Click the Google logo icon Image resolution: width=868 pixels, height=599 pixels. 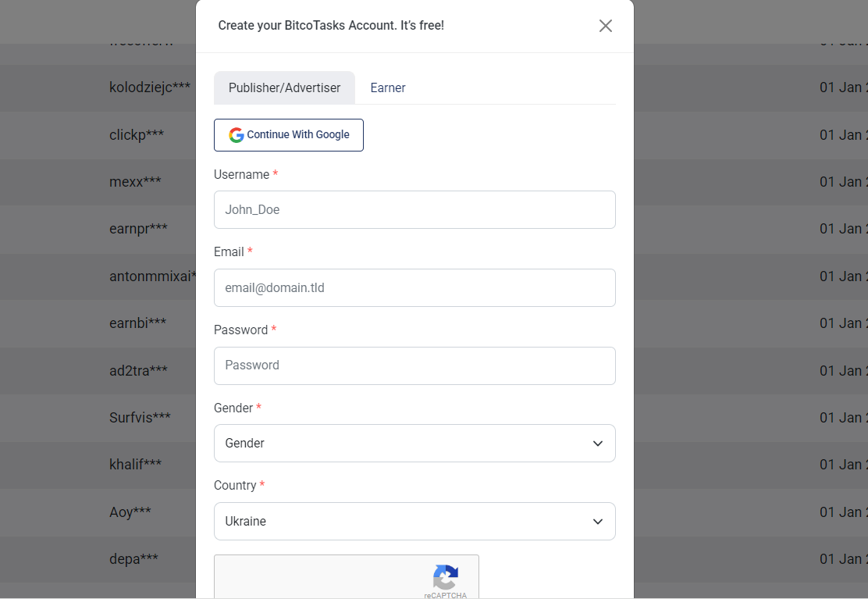point(237,135)
